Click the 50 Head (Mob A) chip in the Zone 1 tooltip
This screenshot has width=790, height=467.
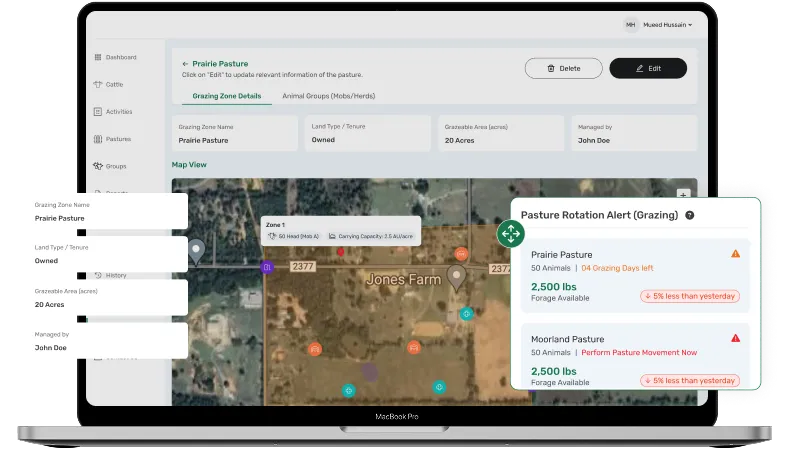[294, 236]
